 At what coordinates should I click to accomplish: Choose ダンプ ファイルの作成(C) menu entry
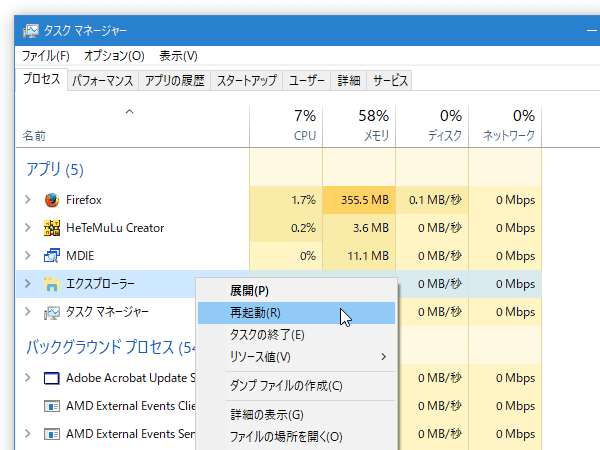click(x=297, y=386)
